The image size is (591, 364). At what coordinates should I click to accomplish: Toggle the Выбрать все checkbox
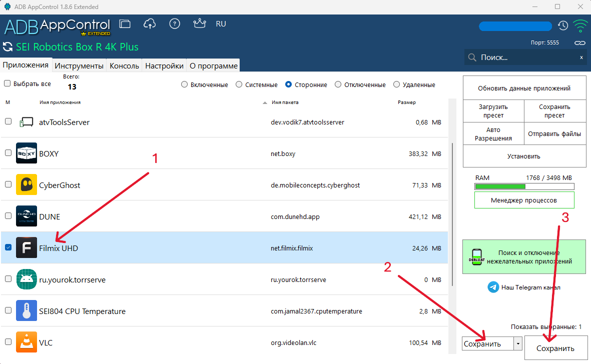pos(7,83)
